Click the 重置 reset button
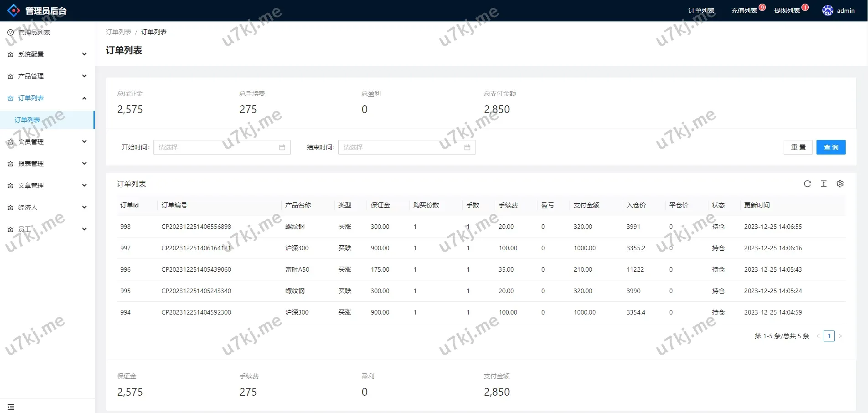This screenshot has width=868, height=413. click(x=798, y=147)
